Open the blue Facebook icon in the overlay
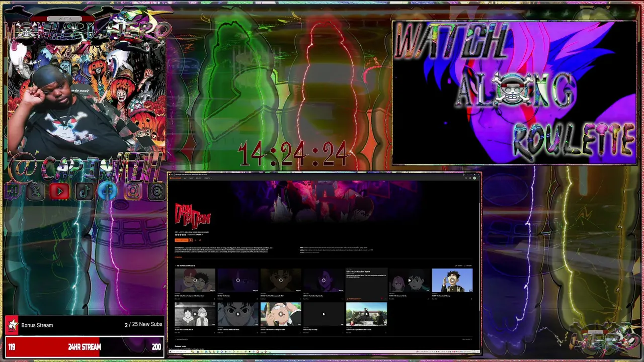Image resolution: width=644 pixels, height=362 pixels. click(x=108, y=192)
